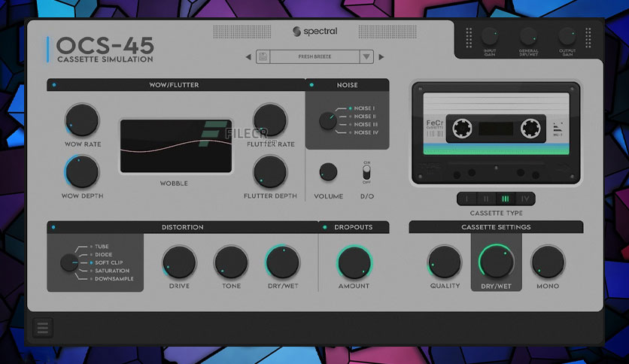Click the dropouts AMOUNT knob
The image size is (629, 364).
(354, 262)
